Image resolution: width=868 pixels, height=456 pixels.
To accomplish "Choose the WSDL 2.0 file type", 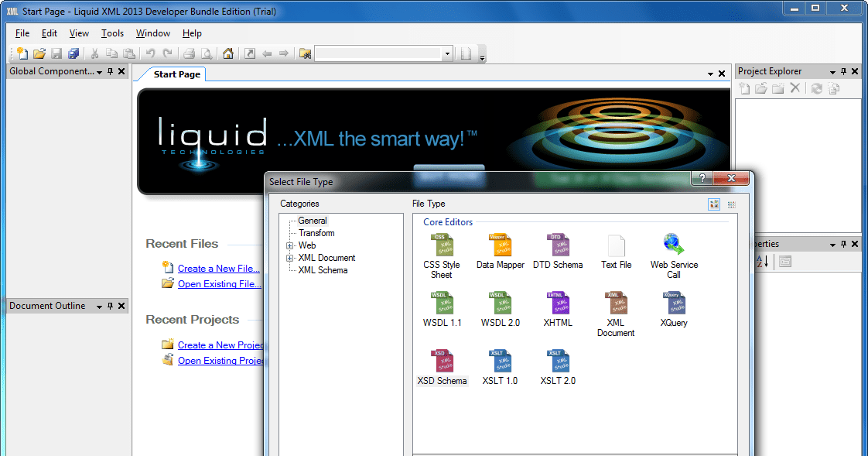I will coord(500,310).
